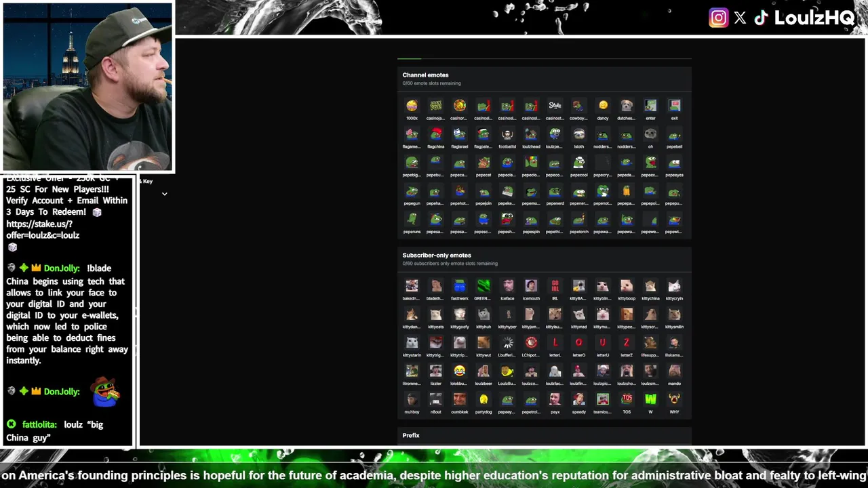Viewport: 868px width, 488px height.
Task: Pick the kittyboop emote
Action: point(627,286)
